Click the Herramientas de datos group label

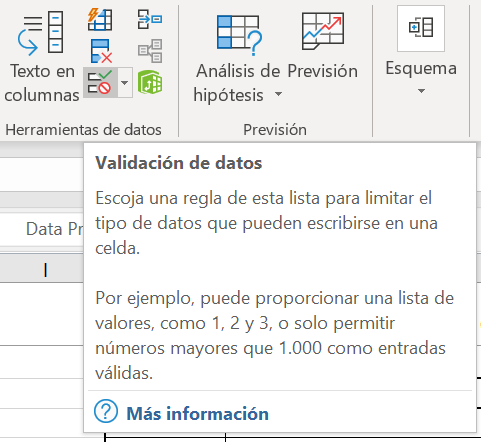click(83, 130)
